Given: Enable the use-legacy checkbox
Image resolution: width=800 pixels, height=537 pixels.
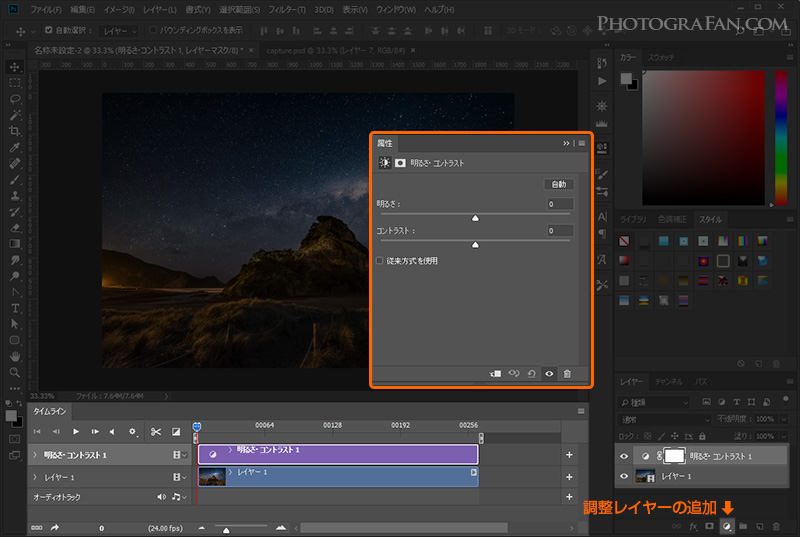Looking at the screenshot, I should [x=380, y=261].
